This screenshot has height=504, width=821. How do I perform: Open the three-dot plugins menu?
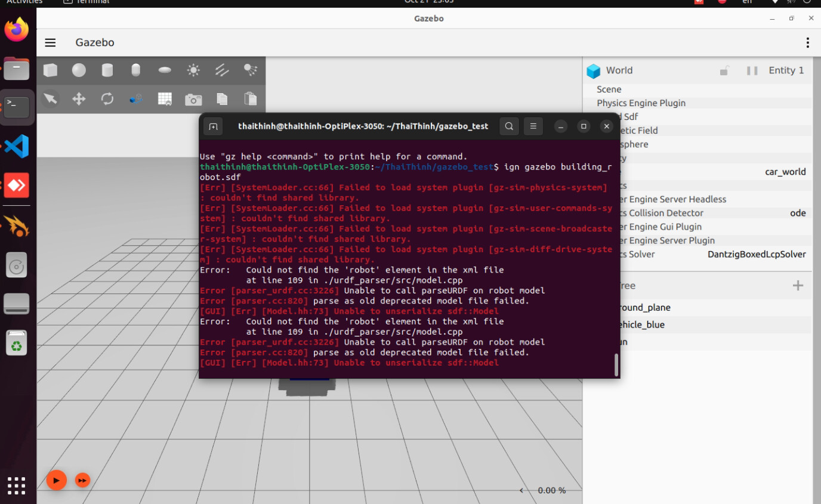807,42
